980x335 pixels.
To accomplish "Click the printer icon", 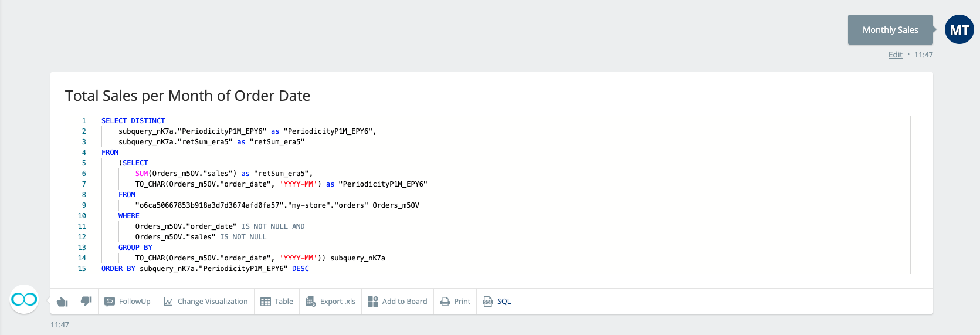I will (x=445, y=302).
